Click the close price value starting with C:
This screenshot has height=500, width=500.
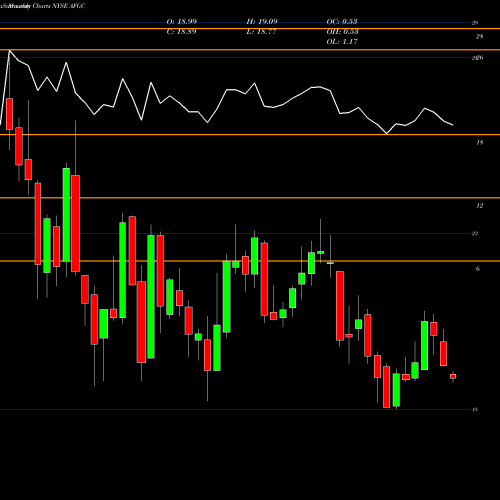pos(181,32)
